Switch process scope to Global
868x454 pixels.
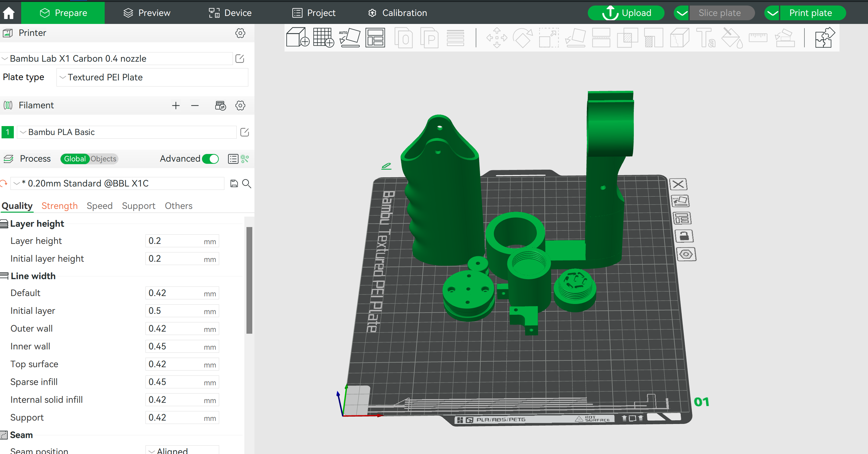coord(75,159)
